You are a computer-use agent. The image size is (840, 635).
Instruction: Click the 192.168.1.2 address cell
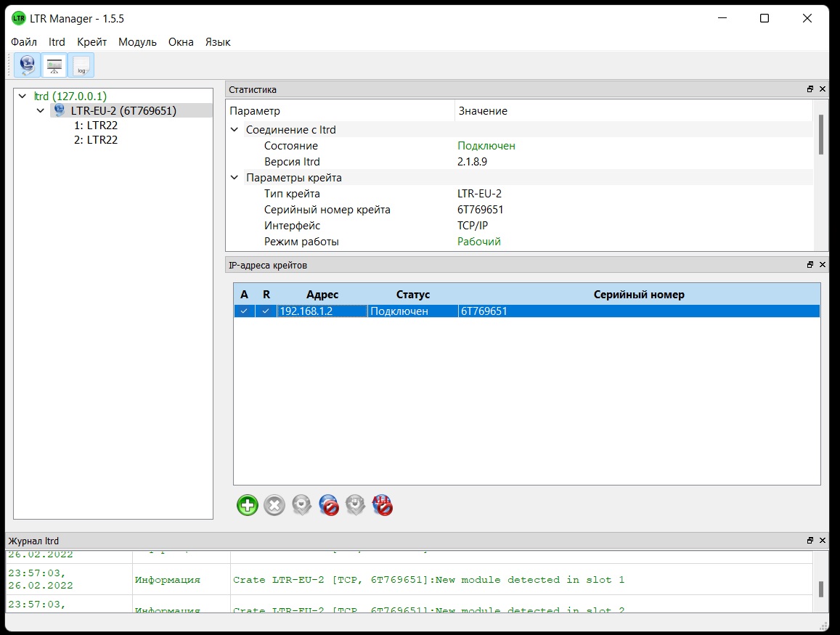pyautogui.click(x=322, y=311)
